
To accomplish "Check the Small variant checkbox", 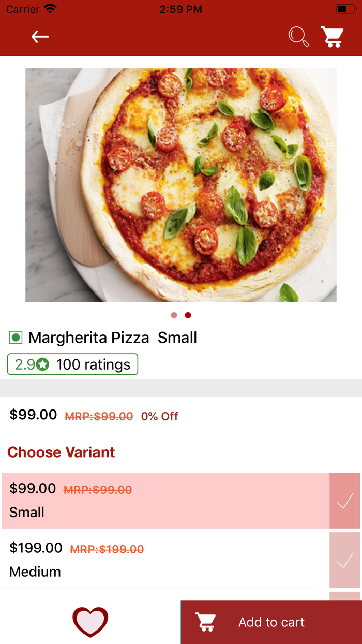I will point(344,501).
